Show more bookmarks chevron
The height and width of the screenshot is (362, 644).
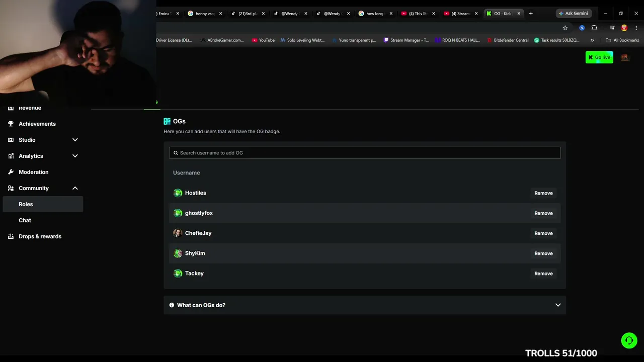tap(592, 40)
